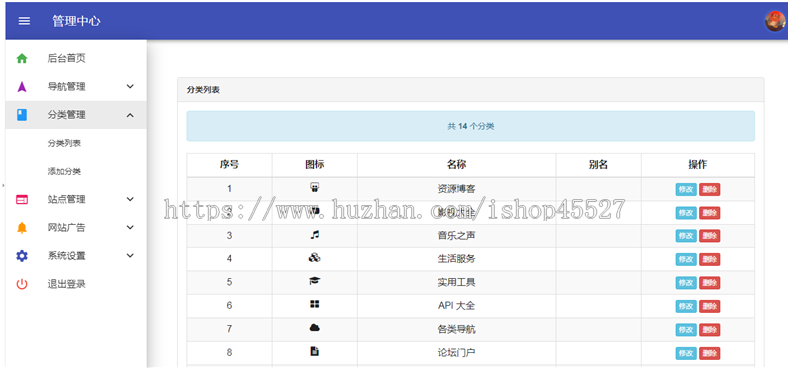Viewport: 790px width, 370px height.
Task: Click 管理中心 header title
Action: click(76, 21)
